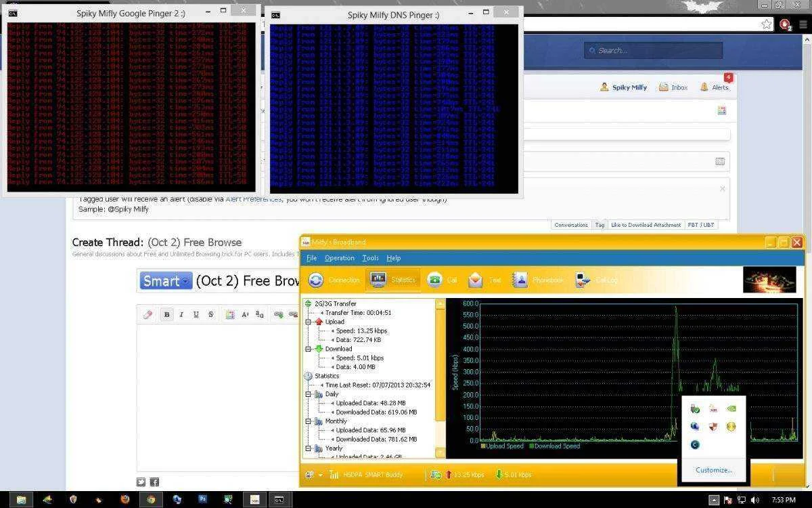Collapse the Yearly statistics node

click(x=309, y=448)
